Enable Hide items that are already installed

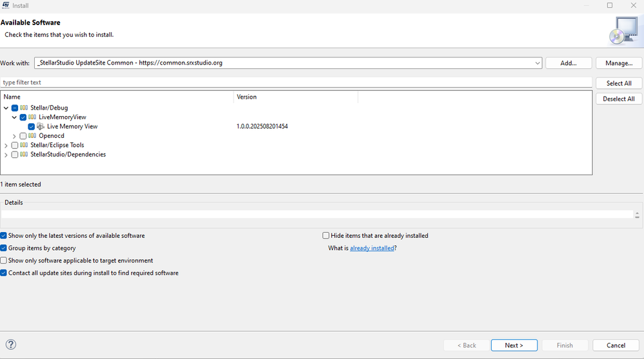(326, 235)
